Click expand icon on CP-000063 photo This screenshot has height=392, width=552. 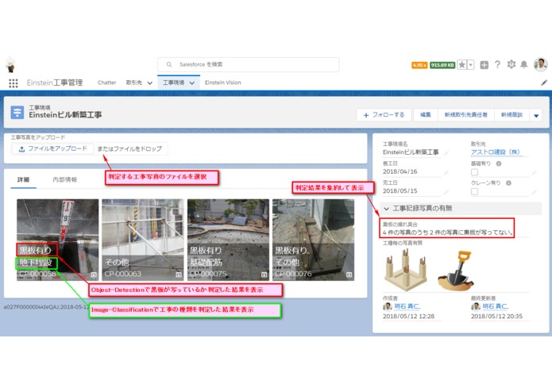pyautogui.click(x=179, y=275)
